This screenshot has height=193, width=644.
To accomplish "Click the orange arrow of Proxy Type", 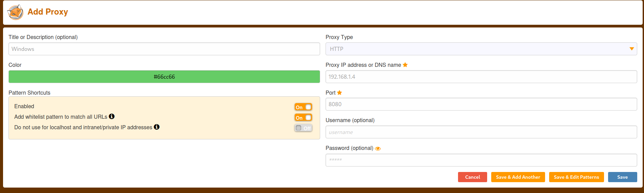I will [631, 49].
